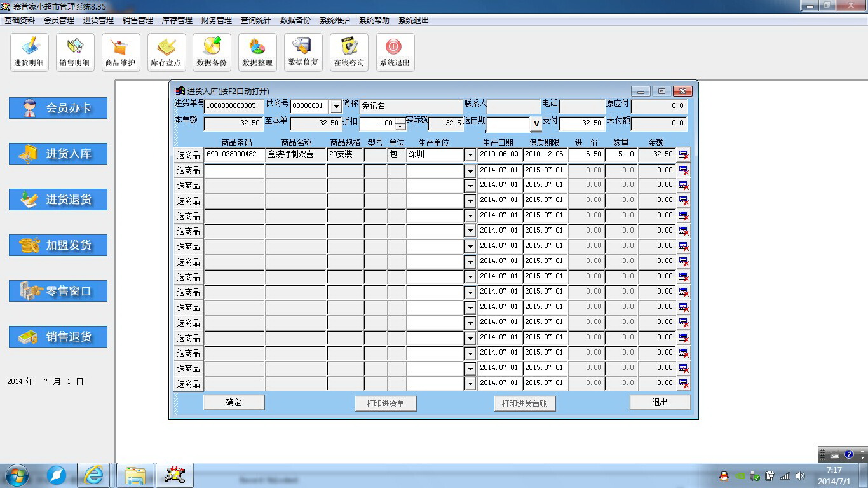868x488 pixels.
Task: Open the file explorer taskbar icon
Action: [x=135, y=475]
